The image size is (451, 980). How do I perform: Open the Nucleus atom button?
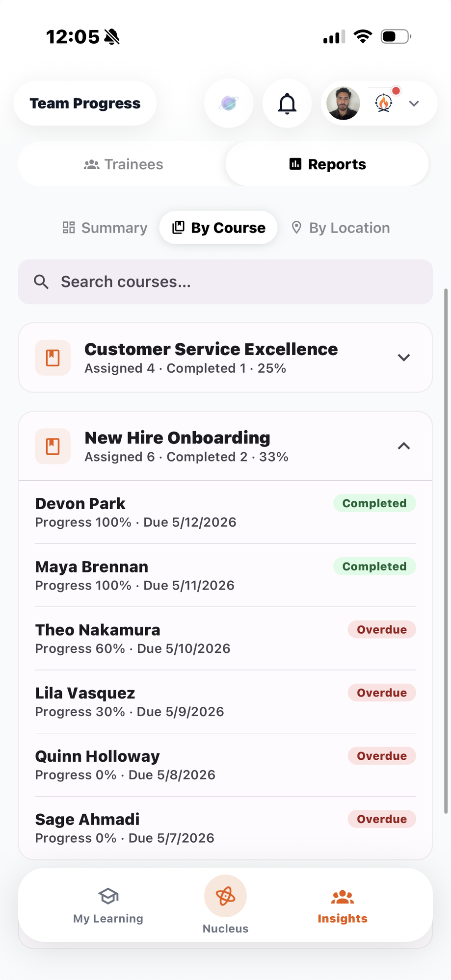pyautogui.click(x=225, y=896)
